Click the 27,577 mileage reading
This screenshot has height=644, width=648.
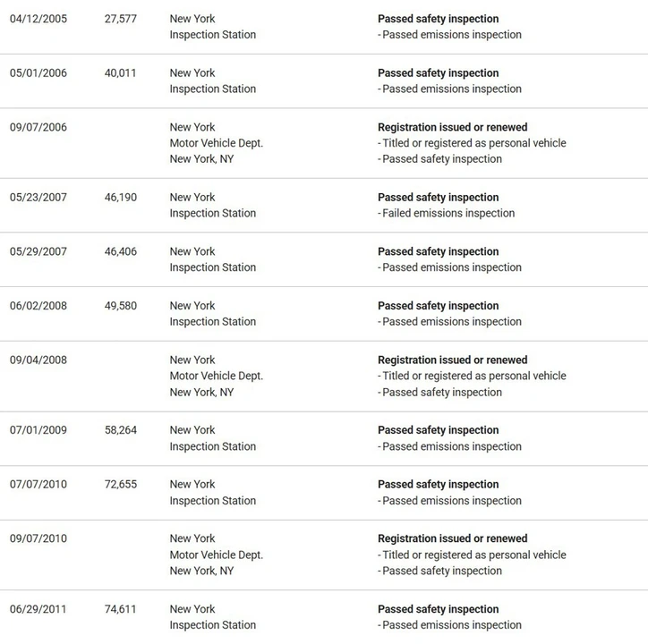(x=120, y=19)
